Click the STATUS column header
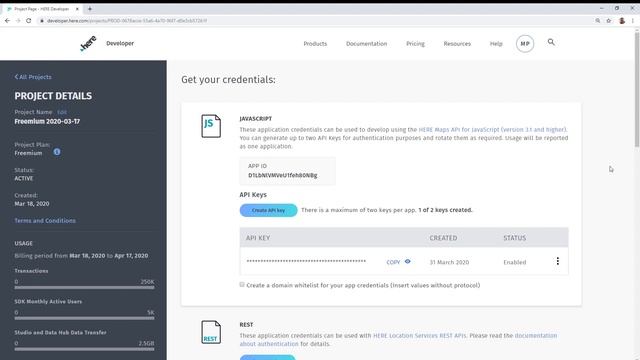Screen dimensions: 640x360 pos(514,238)
